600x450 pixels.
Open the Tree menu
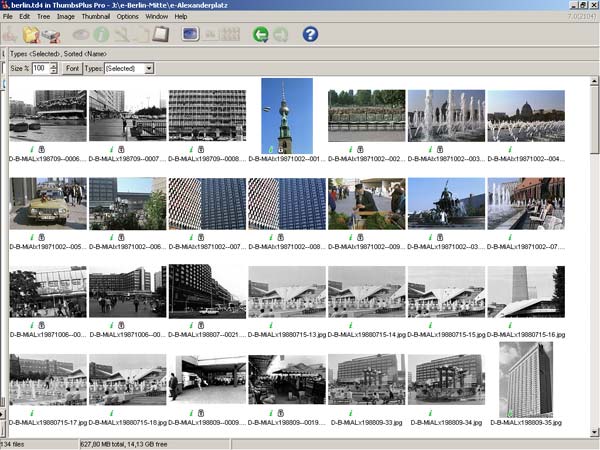[43, 16]
